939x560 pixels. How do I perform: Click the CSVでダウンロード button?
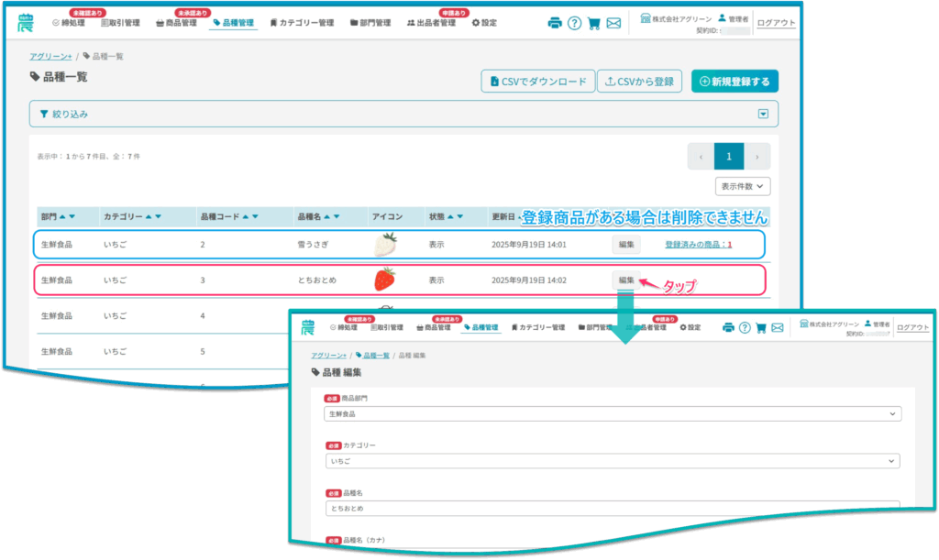538,82
